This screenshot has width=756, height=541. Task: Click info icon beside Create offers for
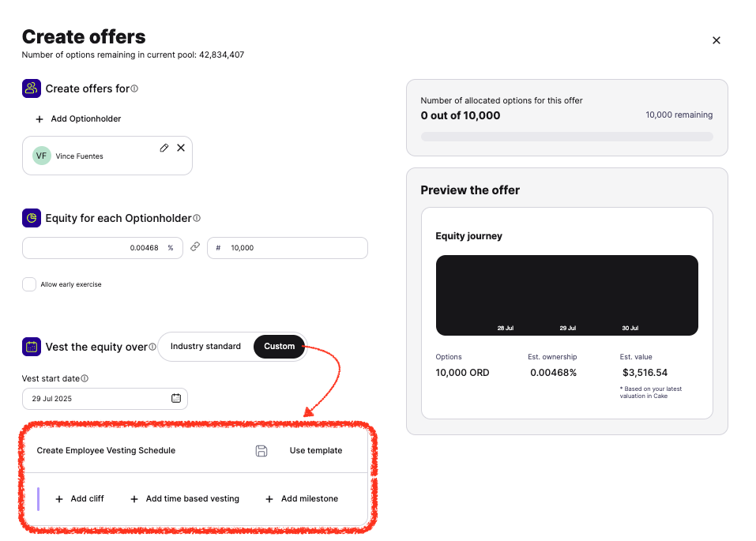pos(134,88)
